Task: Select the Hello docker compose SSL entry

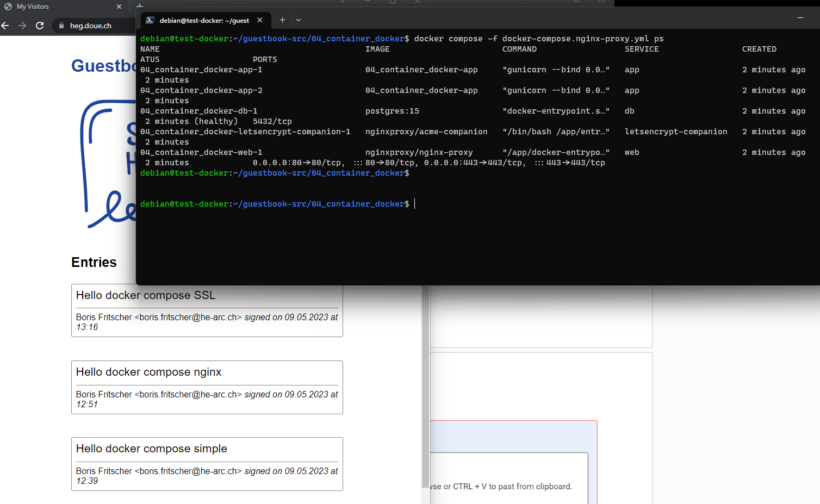Action: click(x=146, y=295)
